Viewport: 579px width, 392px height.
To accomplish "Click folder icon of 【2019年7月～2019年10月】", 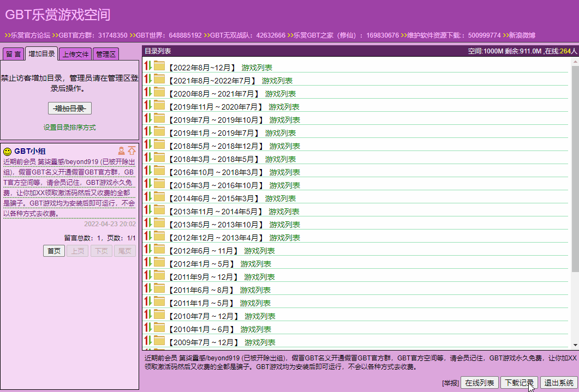I will [x=159, y=118].
